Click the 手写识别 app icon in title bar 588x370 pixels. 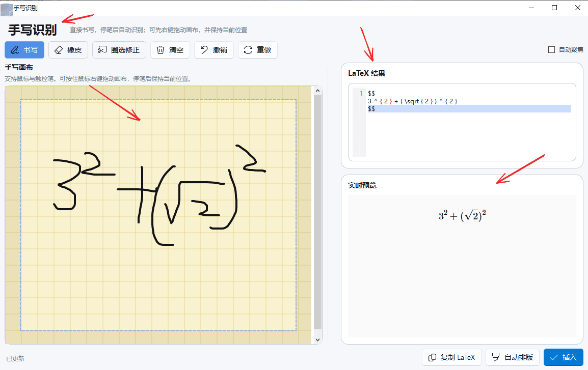click(x=7, y=9)
